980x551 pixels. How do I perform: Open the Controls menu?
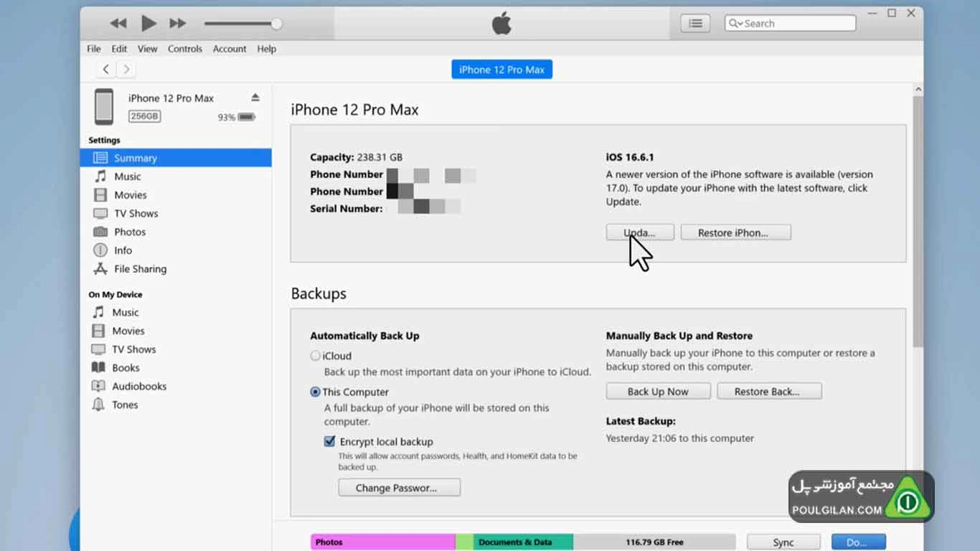tap(185, 49)
